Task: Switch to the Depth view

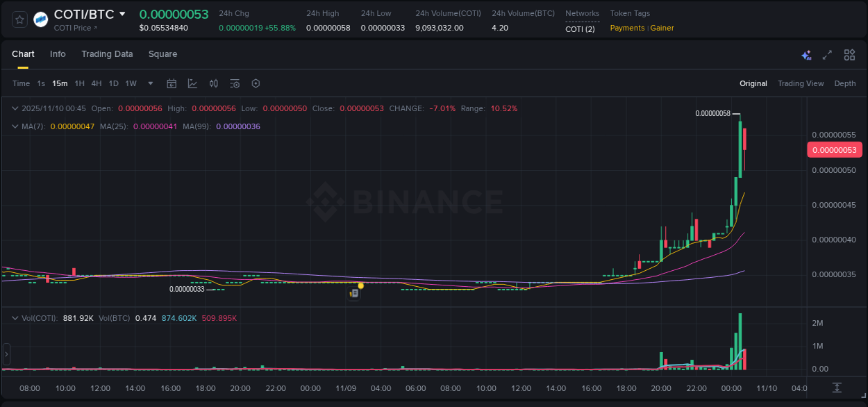Action: click(845, 83)
